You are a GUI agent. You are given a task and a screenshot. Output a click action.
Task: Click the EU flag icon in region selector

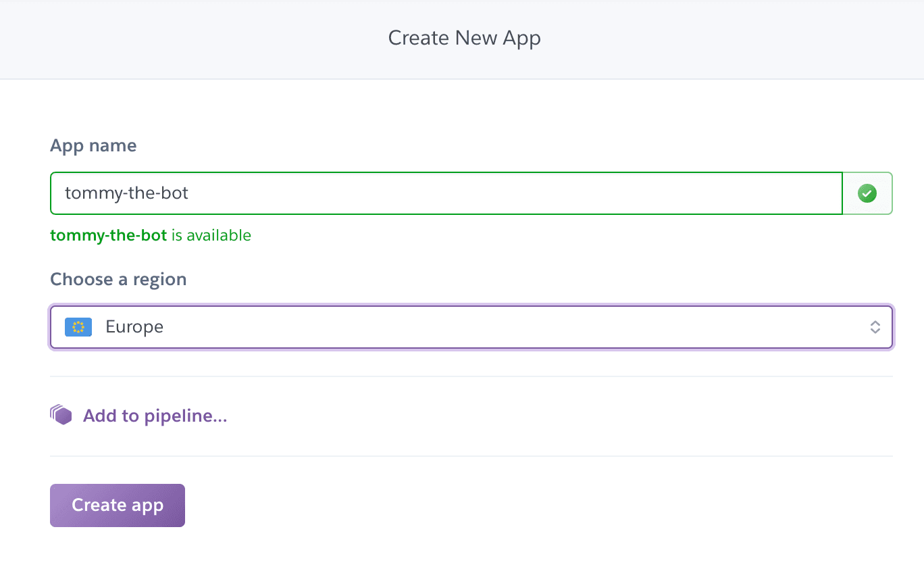click(78, 326)
